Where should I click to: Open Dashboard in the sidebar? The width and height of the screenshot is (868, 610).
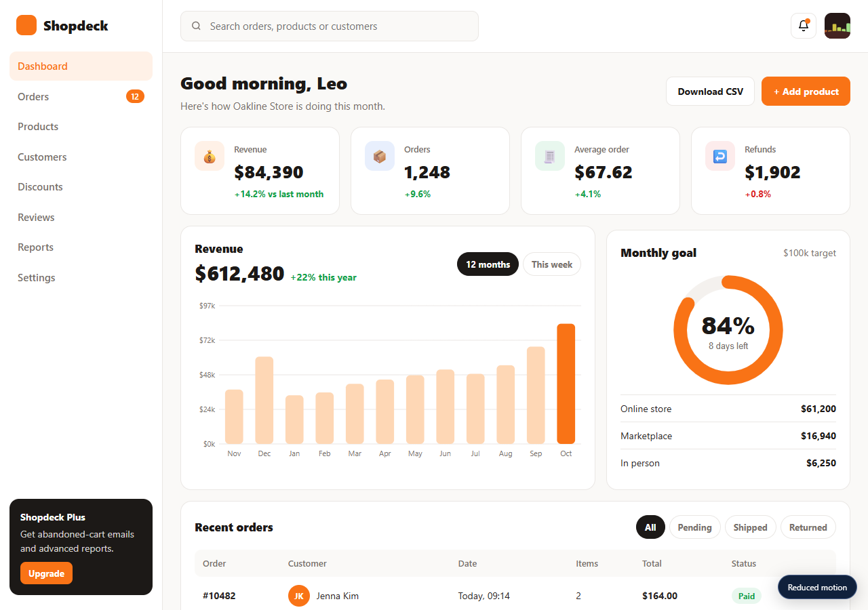pyautogui.click(x=81, y=66)
